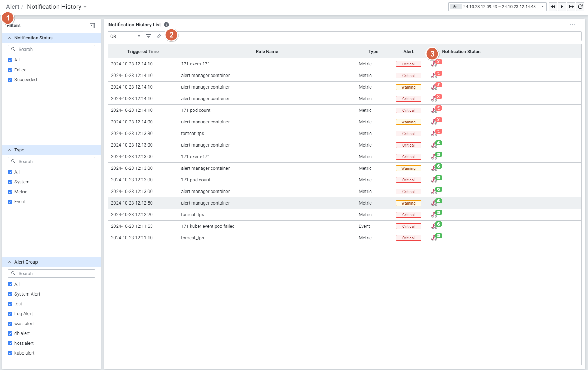Click the pin icon in filter bar
The image size is (588, 370).
pyautogui.click(x=159, y=36)
